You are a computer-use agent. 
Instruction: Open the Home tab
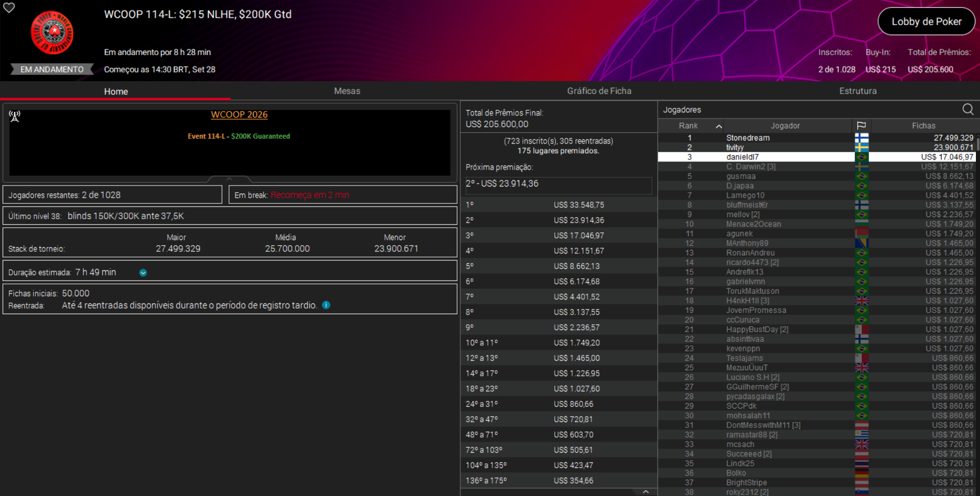[116, 91]
